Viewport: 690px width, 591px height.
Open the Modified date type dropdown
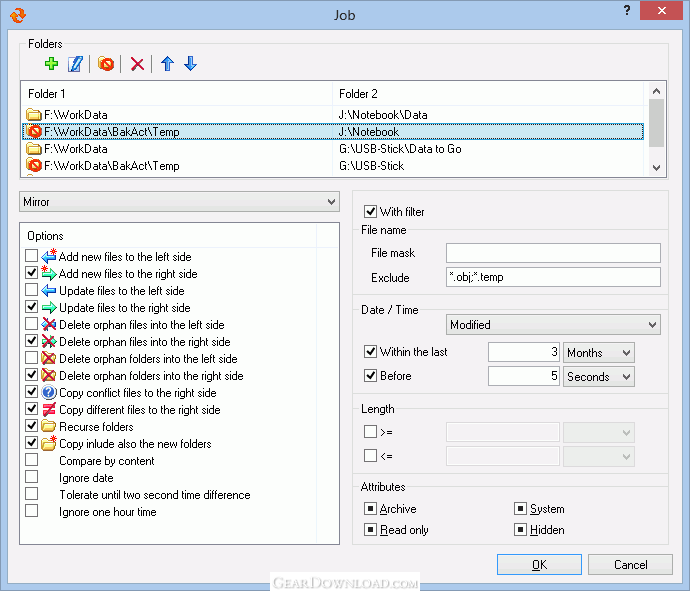553,325
